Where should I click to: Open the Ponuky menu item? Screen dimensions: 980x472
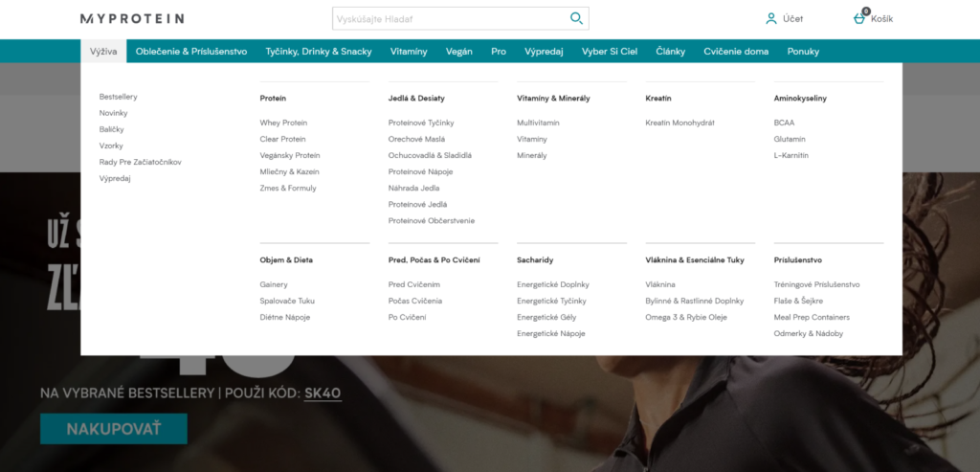coord(803,52)
